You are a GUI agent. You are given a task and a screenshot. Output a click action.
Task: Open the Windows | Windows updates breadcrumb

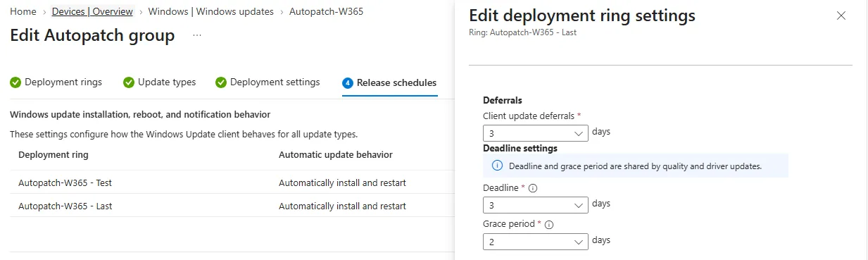tap(211, 12)
